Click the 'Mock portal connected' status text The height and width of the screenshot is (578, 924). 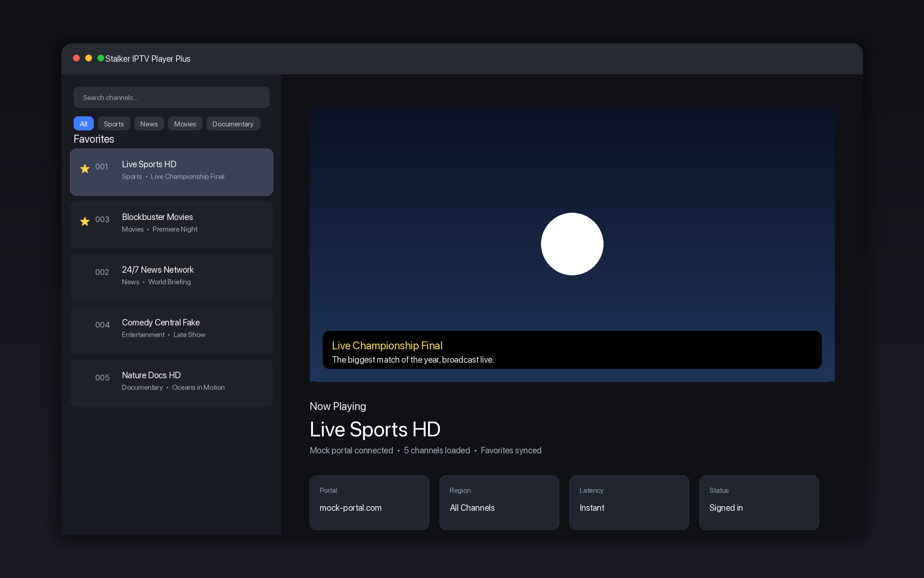[351, 450]
